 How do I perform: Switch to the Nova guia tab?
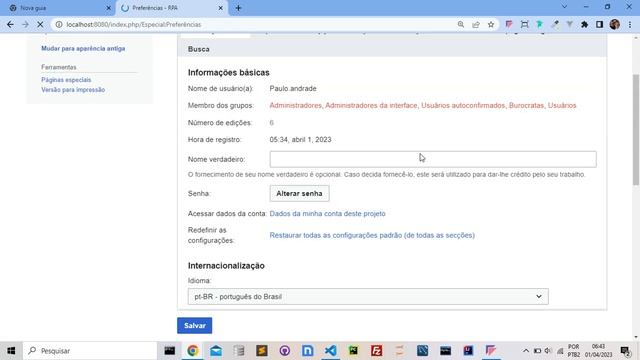(x=57, y=8)
